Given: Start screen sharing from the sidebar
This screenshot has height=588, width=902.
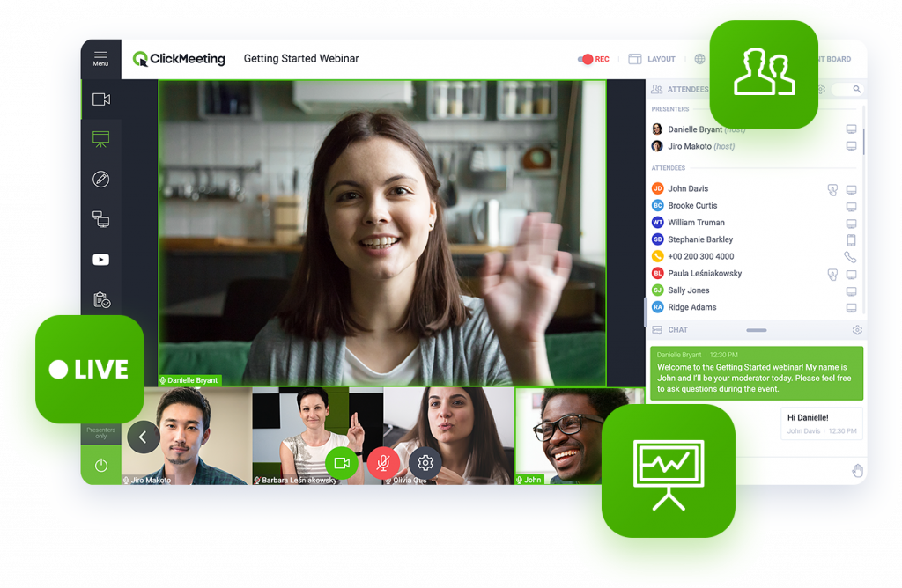Looking at the screenshot, I should (101, 219).
